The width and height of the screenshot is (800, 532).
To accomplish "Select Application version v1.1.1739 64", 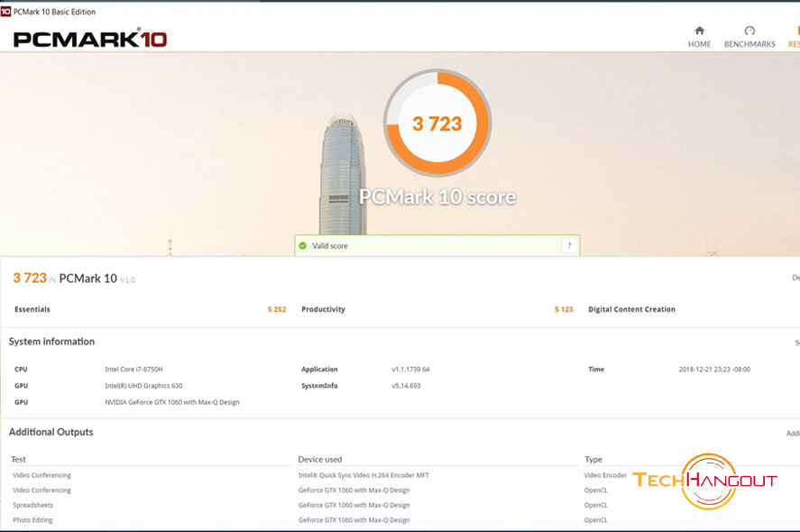I will click(x=410, y=370).
